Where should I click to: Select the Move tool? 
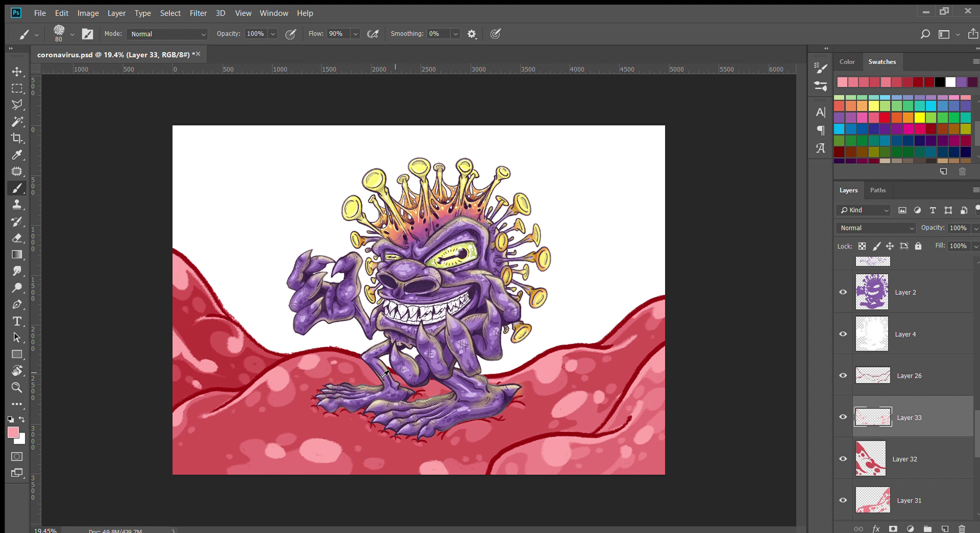17,71
